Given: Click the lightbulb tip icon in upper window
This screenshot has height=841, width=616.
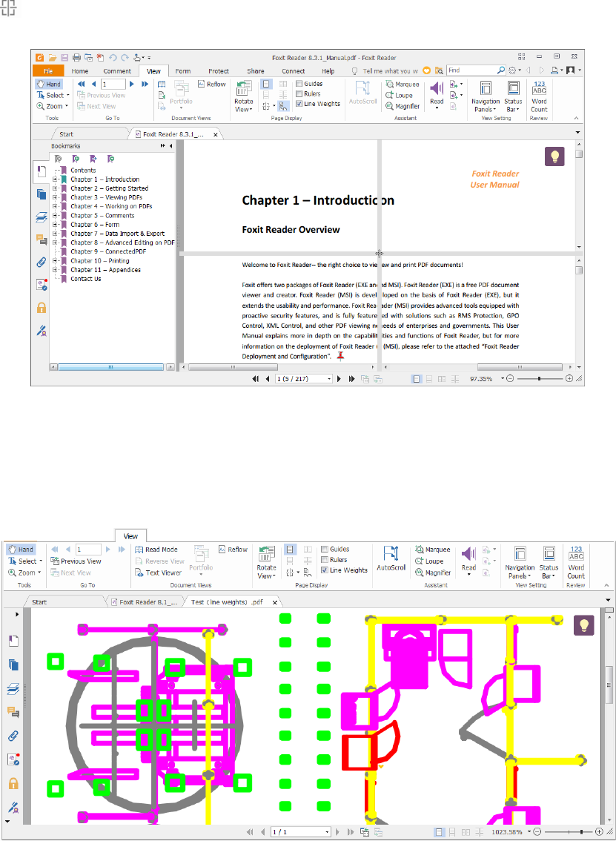Looking at the screenshot, I should (555, 156).
